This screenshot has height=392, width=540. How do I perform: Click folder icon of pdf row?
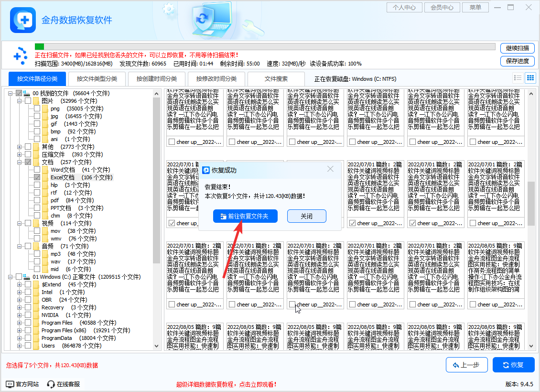(x=45, y=200)
